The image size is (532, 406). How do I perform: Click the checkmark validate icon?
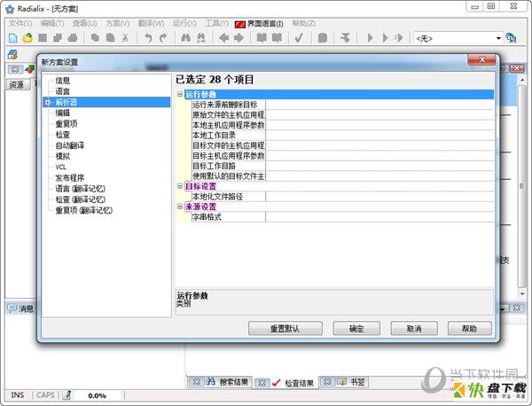[x=299, y=37]
